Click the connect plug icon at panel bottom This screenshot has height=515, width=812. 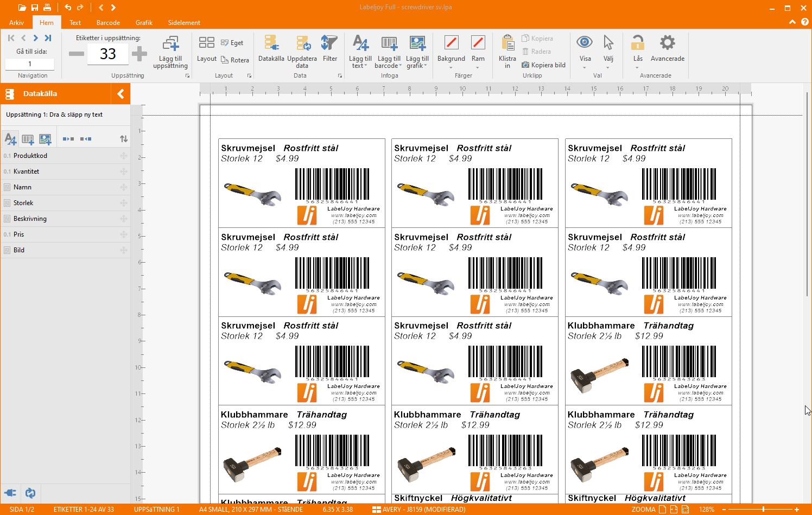click(10, 493)
